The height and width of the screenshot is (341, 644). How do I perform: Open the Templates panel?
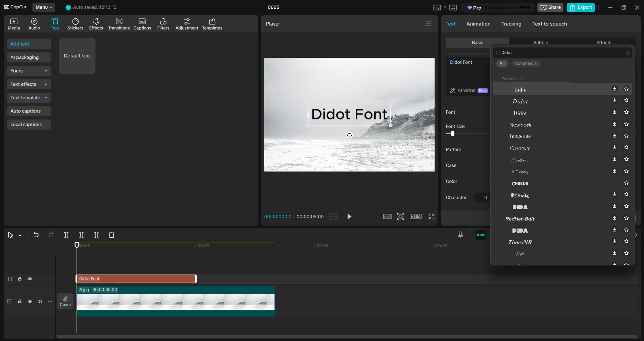tap(212, 23)
